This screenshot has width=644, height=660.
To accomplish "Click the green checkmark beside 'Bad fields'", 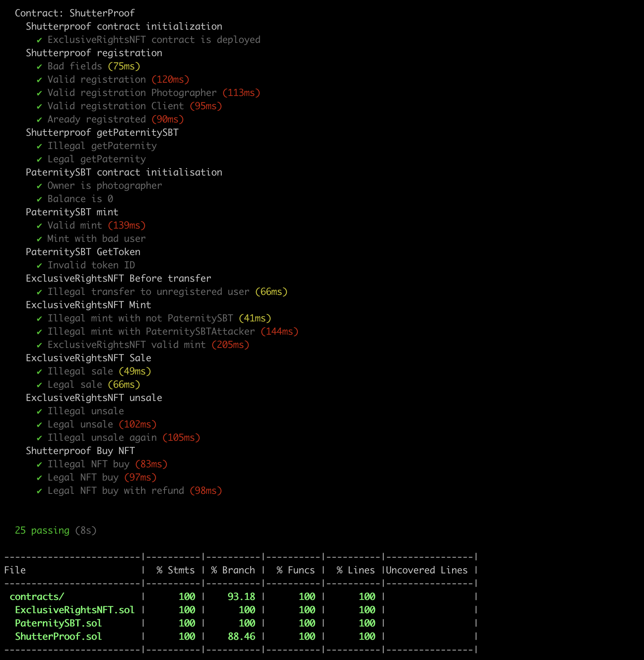I will click(39, 67).
